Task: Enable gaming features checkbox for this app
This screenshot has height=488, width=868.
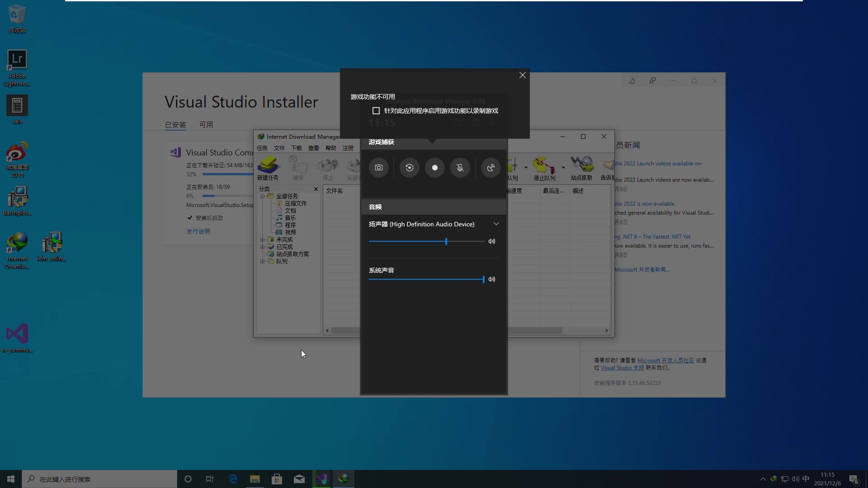Action: [x=376, y=111]
